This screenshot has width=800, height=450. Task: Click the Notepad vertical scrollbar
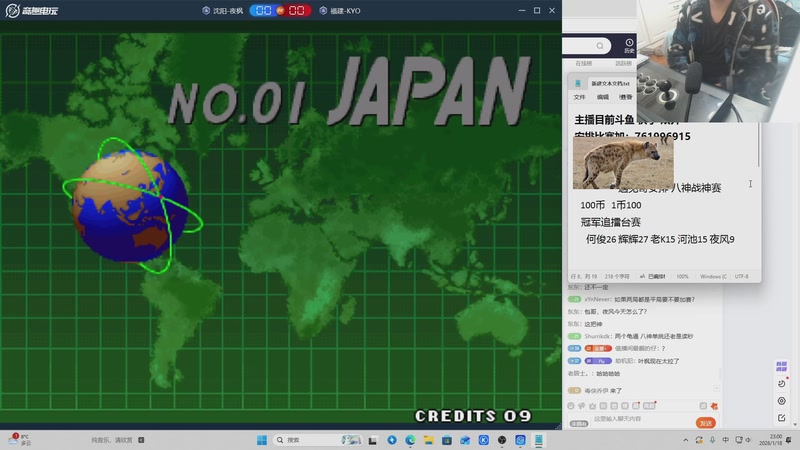(759, 145)
